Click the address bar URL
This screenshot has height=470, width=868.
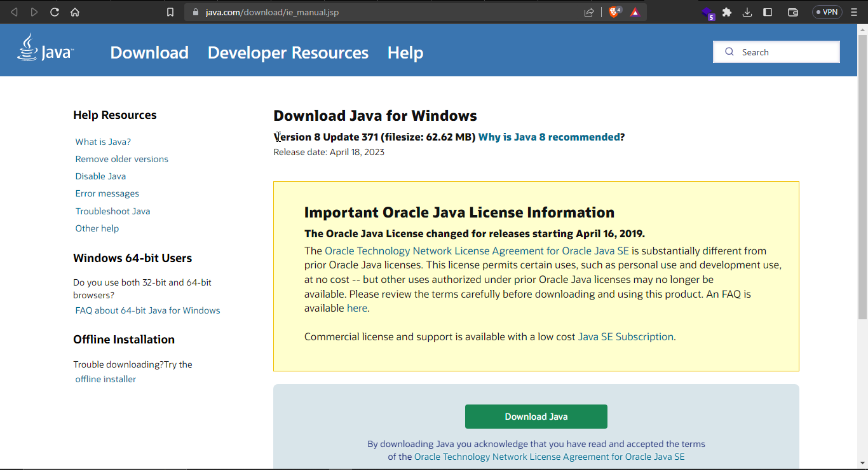[x=272, y=12]
